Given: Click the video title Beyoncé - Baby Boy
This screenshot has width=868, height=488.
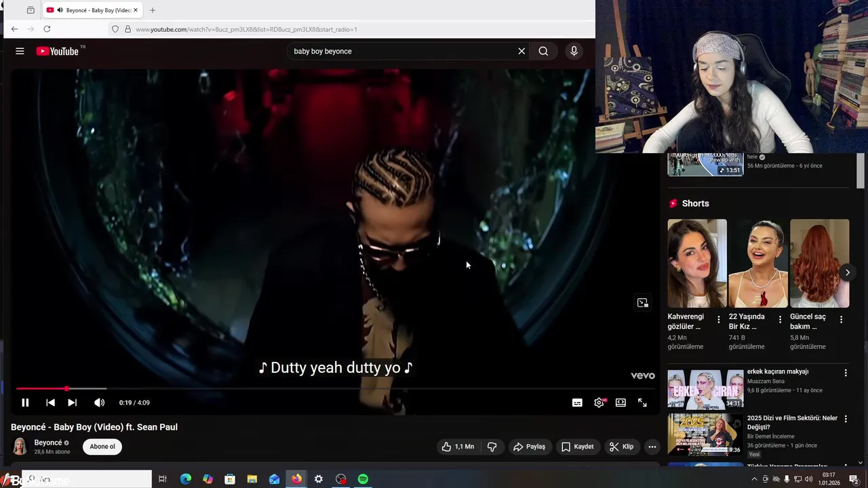Looking at the screenshot, I should click(x=94, y=427).
